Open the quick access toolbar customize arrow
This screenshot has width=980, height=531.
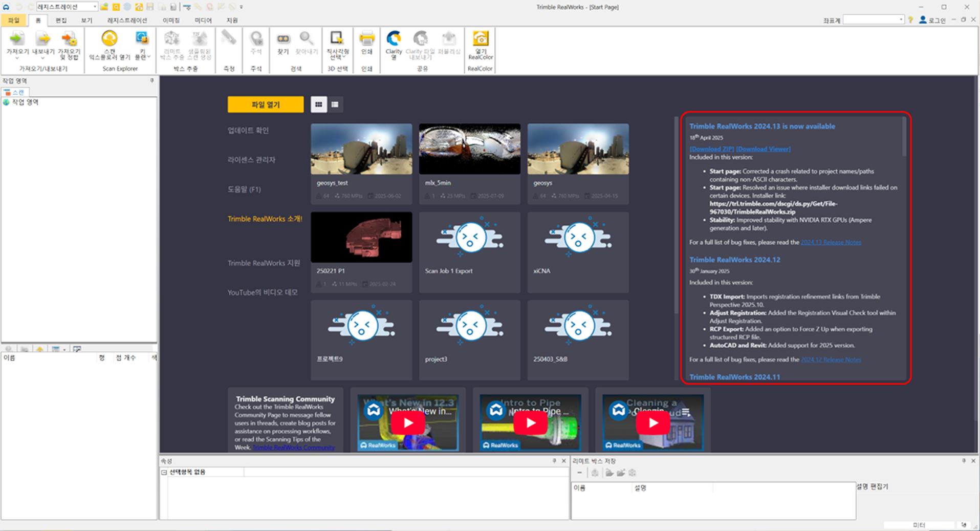[242, 7]
